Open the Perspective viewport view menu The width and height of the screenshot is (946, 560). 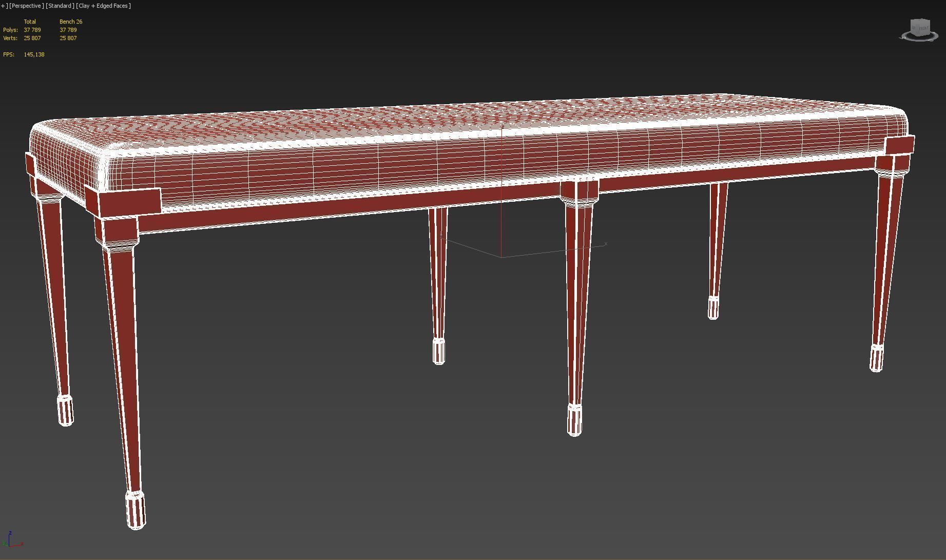26,6
